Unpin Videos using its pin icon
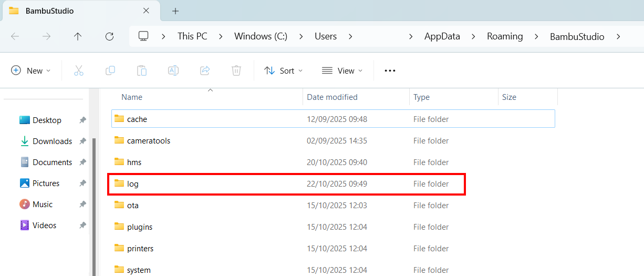 82,226
